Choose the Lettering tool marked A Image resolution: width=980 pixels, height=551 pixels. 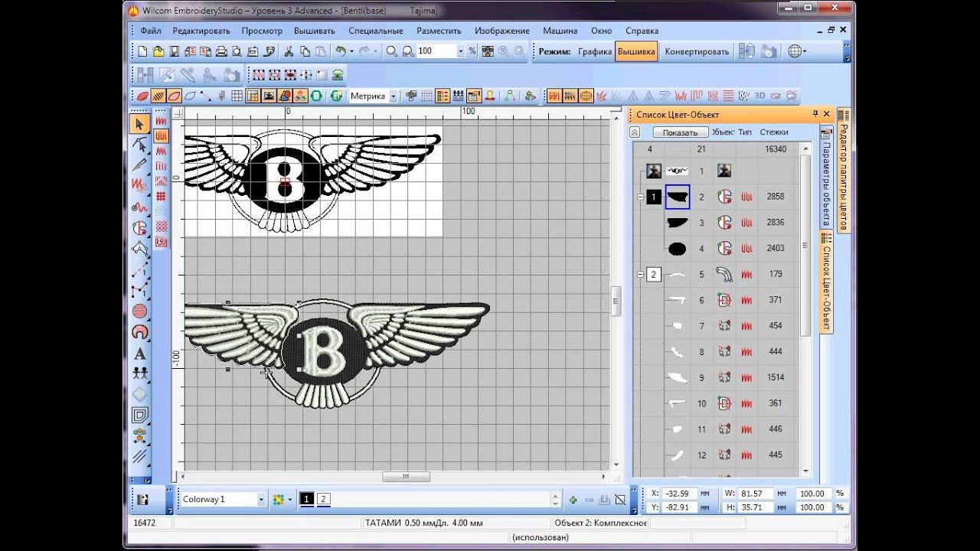[139, 354]
